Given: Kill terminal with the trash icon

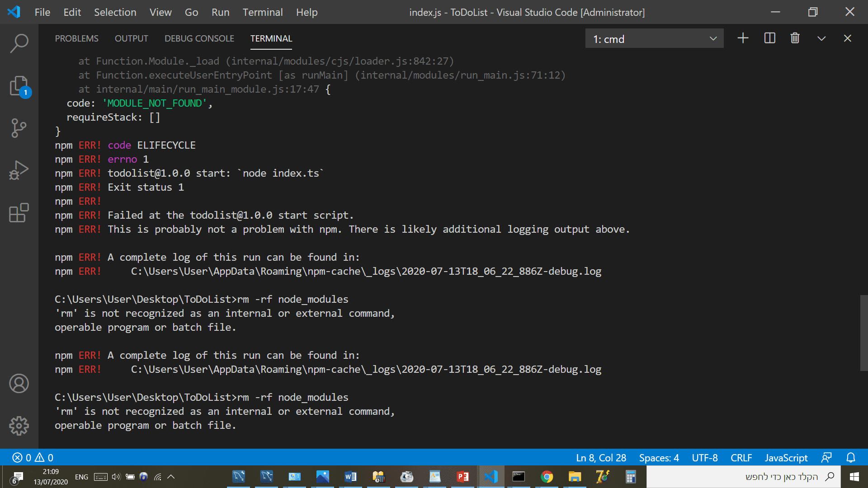Looking at the screenshot, I should tap(795, 38).
